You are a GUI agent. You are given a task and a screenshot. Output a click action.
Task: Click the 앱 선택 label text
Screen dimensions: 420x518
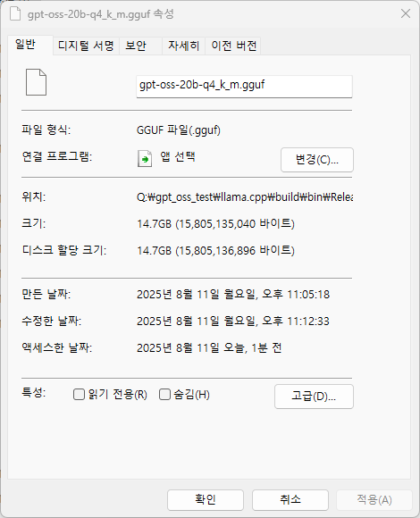[178, 156]
